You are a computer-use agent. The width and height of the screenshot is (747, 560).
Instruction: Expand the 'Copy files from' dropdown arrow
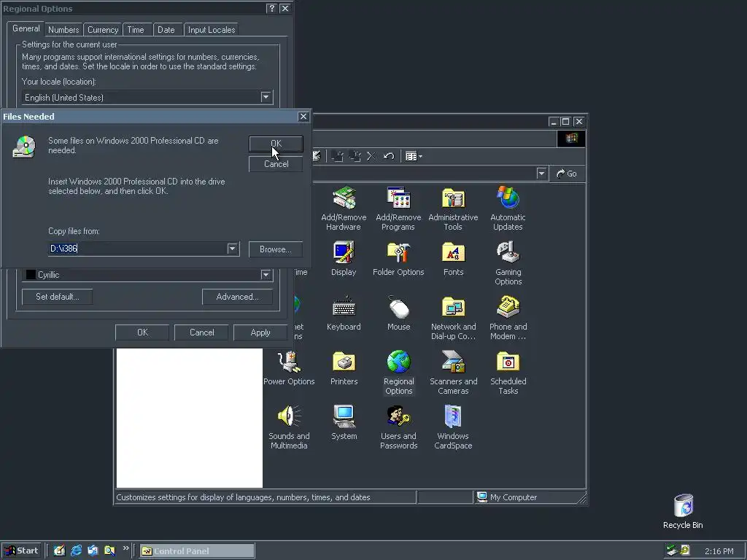point(232,249)
